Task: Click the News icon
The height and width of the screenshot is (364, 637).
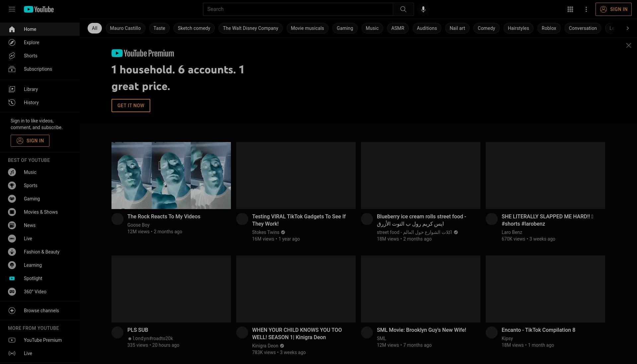Action: [12, 225]
